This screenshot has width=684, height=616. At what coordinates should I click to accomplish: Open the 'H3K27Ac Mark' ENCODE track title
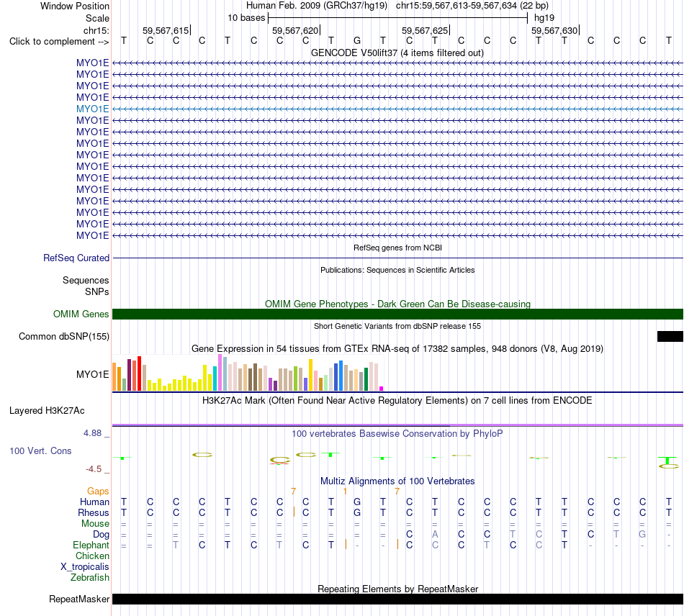pyautogui.click(x=397, y=401)
